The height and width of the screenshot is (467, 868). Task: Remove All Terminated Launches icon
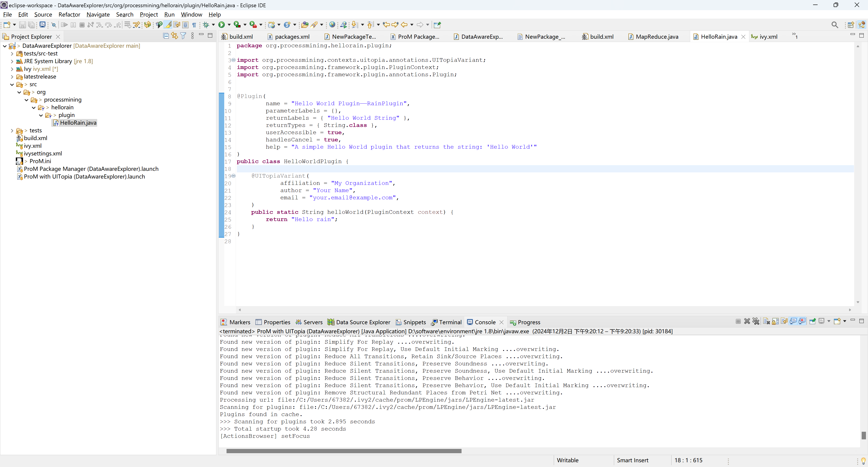[x=756, y=321]
